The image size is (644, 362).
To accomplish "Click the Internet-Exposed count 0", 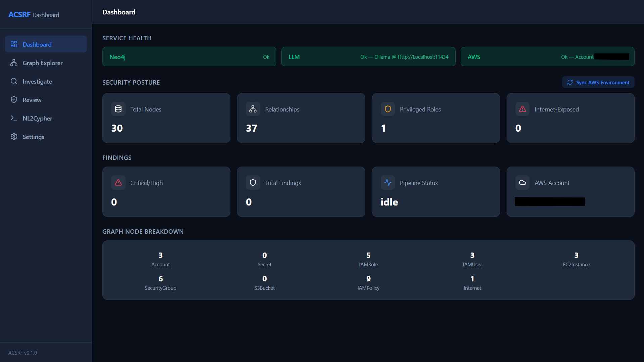I will click(x=518, y=128).
